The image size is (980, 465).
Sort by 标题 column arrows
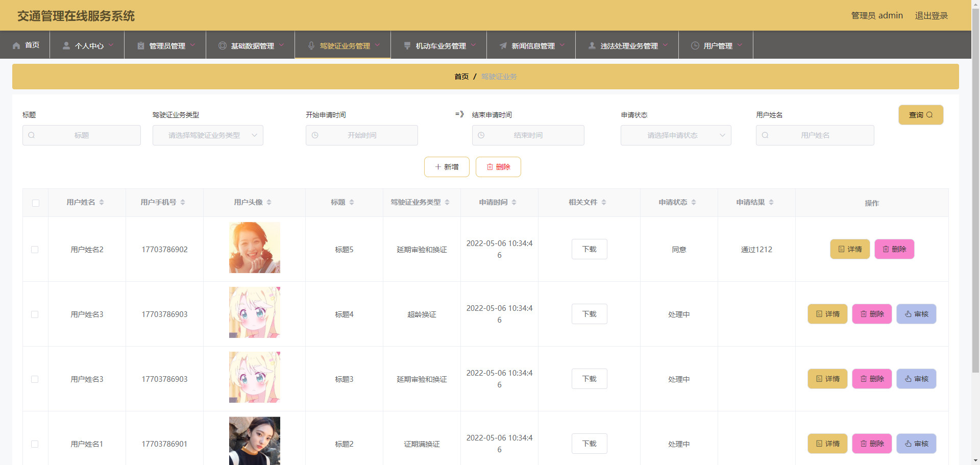click(352, 202)
